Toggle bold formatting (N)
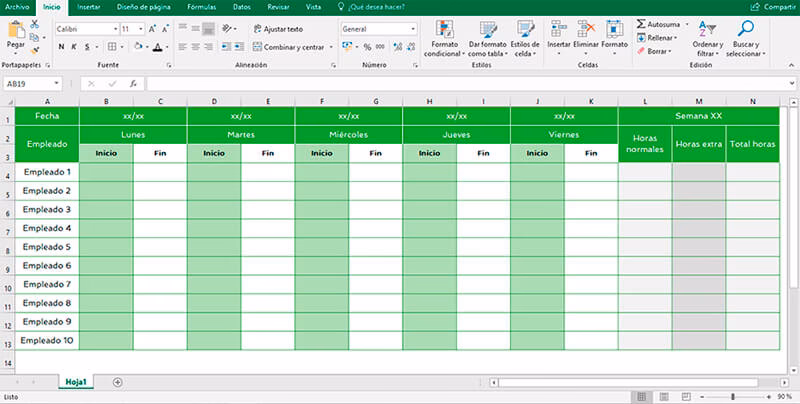Image resolution: width=800 pixels, height=404 pixels. 61,47
